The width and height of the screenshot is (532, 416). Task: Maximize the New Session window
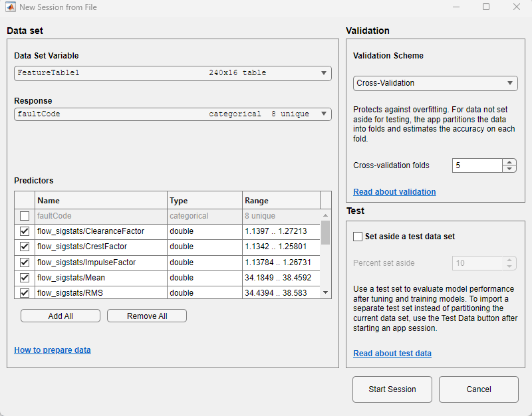(x=486, y=7)
